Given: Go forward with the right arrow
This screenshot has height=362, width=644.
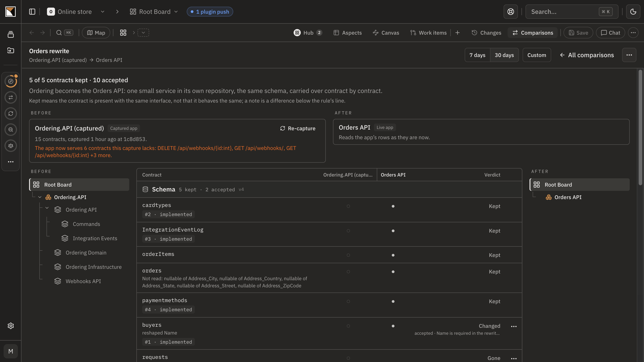Looking at the screenshot, I should (42, 33).
